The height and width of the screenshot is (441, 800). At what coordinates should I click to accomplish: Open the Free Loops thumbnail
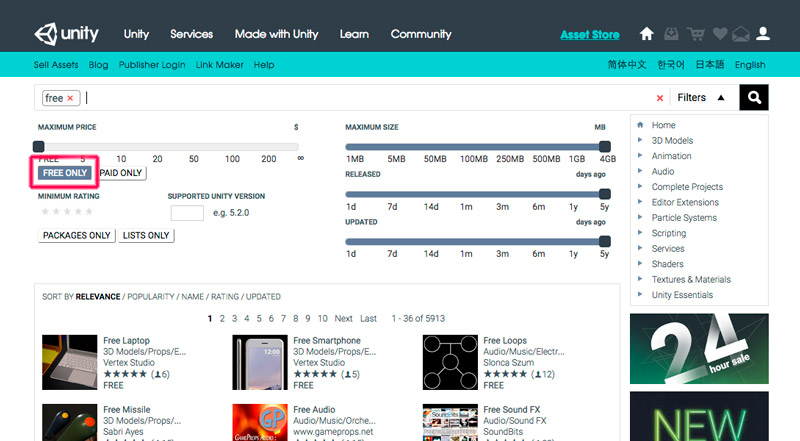pyautogui.click(x=450, y=362)
